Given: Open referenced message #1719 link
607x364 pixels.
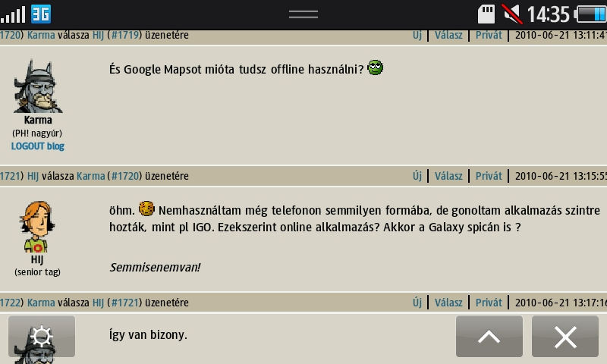Looking at the screenshot, I should [x=124, y=35].
